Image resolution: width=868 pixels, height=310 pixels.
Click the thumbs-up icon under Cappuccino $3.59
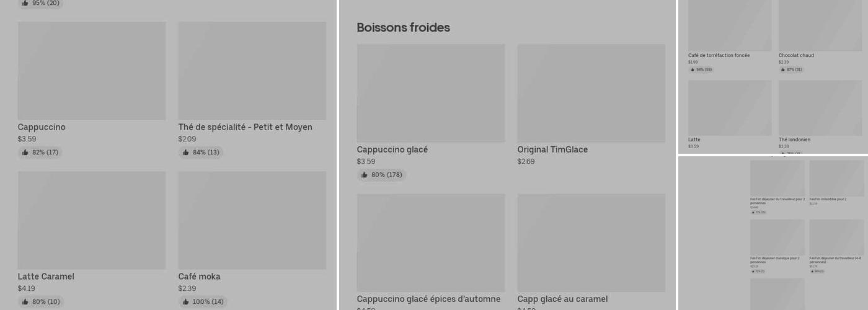coord(25,153)
